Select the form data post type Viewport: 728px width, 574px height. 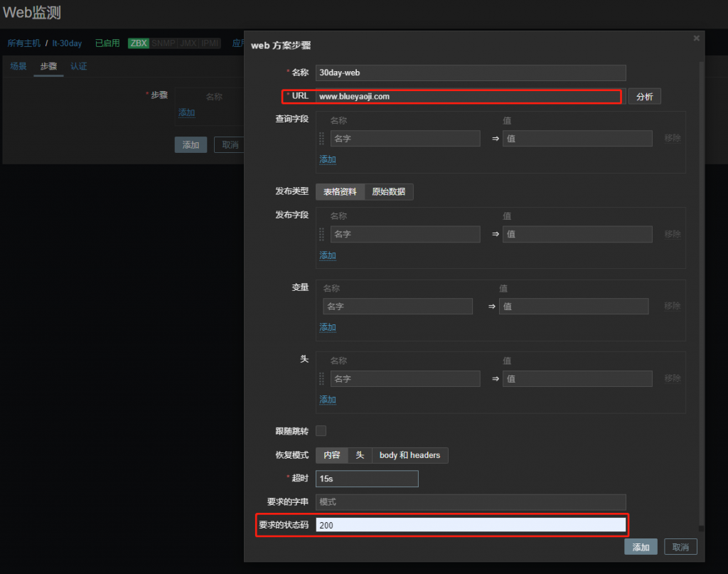click(x=340, y=192)
